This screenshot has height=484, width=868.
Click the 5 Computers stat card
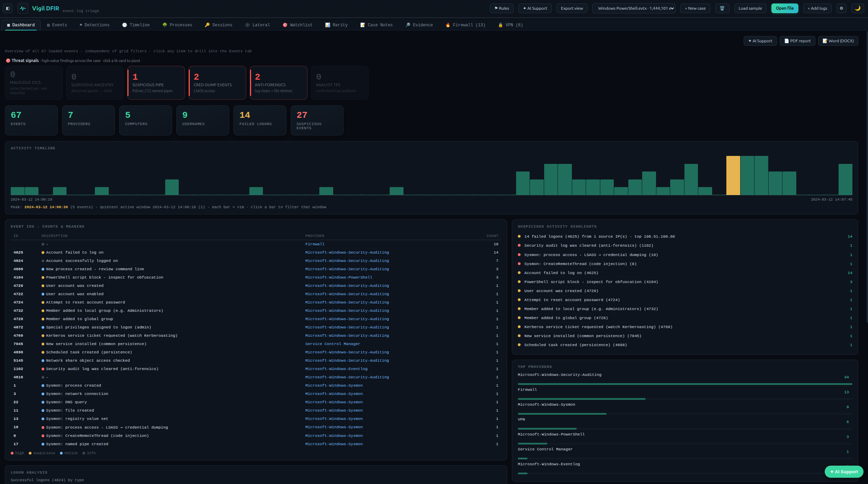coord(145,120)
